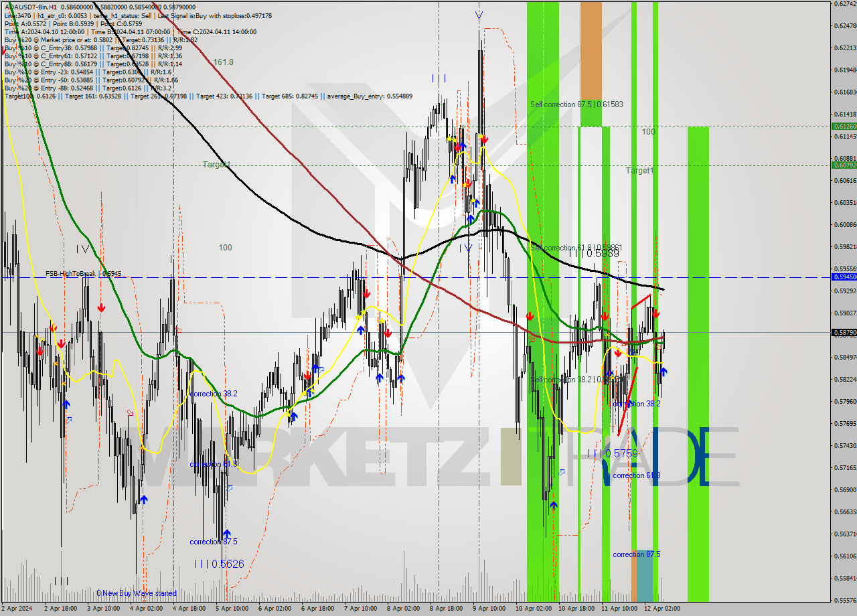Click the 'FSB-HighToBreak | 0.5945' label
The width and height of the screenshot is (857, 616).
click(x=84, y=274)
